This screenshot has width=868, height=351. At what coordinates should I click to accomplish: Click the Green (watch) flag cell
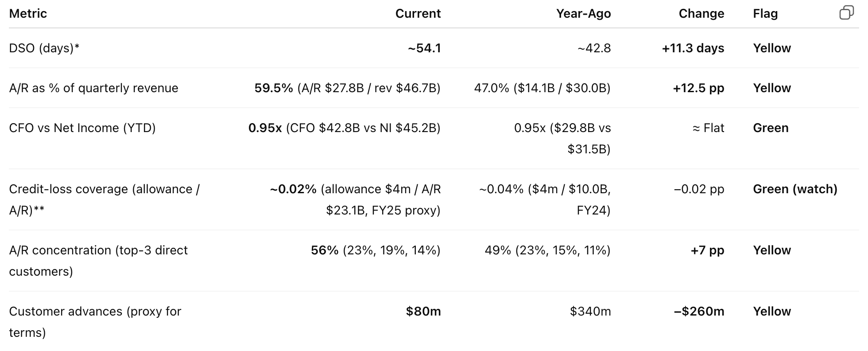(x=795, y=189)
